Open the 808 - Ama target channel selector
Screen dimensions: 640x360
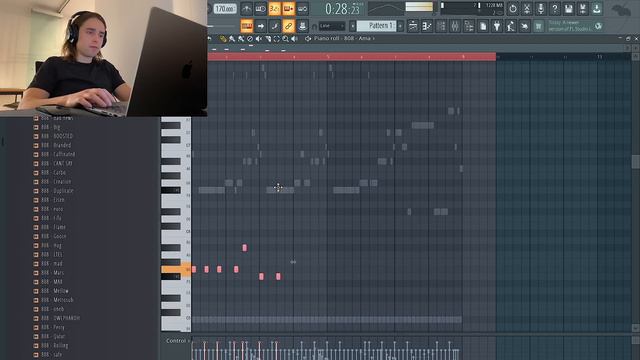point(359,38)
